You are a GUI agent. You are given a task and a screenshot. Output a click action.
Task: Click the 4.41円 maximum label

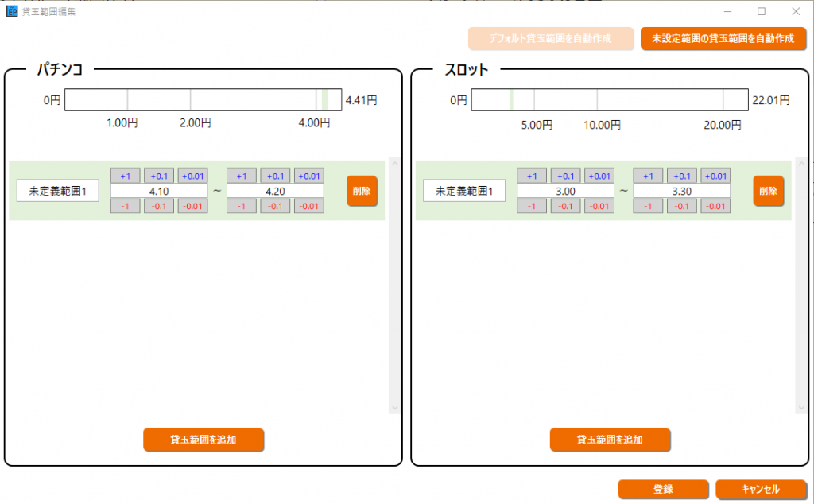click(x=362, y=100)
